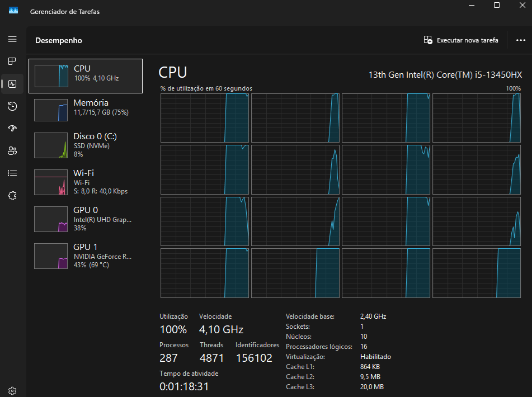Viewport: 532px width, 397px height.
Task: Click the Velocidade base 2,40 GHz value
Action: pyautogui.click(x=373, y=316)
